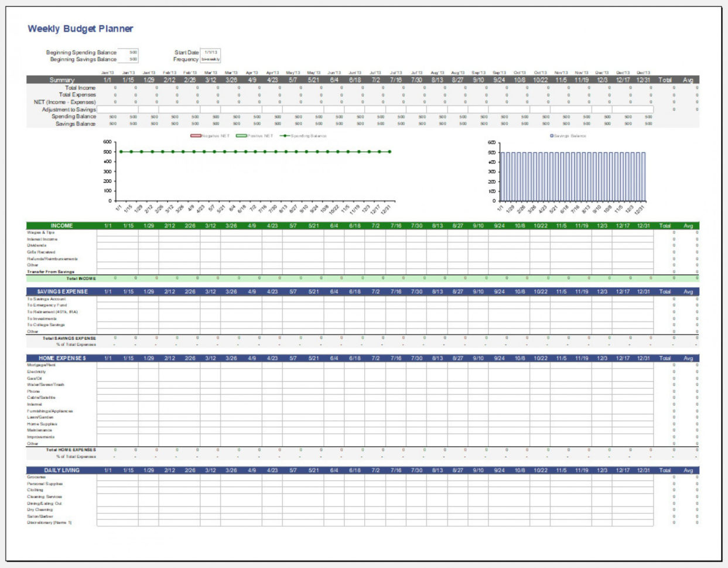This screenshot has width=728, height=568.
Task: Select the To Savings Account row label
Action: (x=46, y=299)
